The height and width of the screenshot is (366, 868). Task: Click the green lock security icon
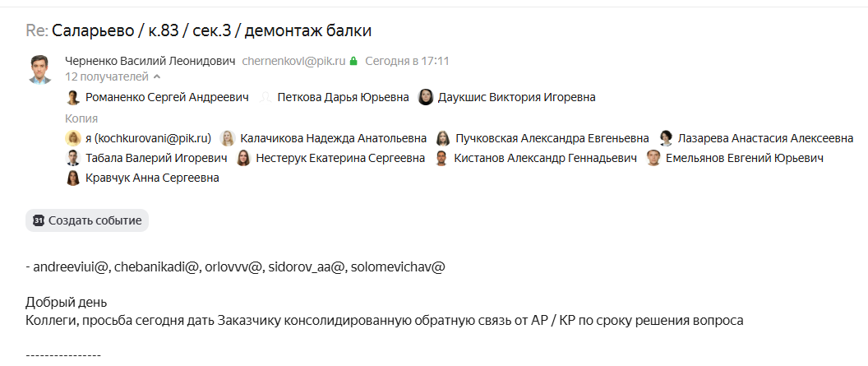(x=353, y=61)
